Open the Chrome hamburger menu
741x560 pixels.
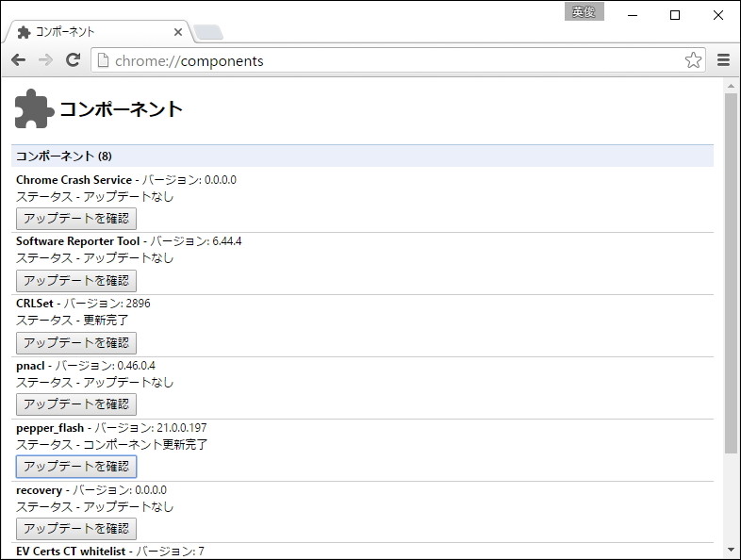click(x=723, y=60)
